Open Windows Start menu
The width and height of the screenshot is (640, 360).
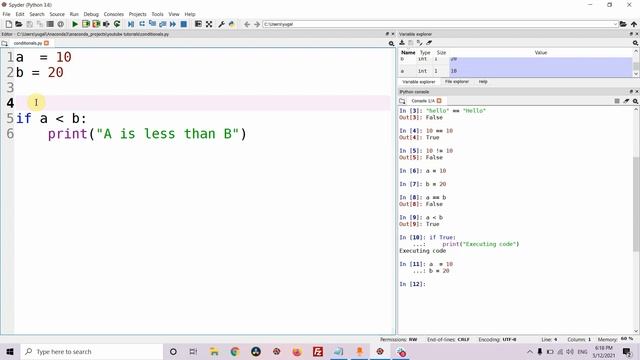(10, 351)
